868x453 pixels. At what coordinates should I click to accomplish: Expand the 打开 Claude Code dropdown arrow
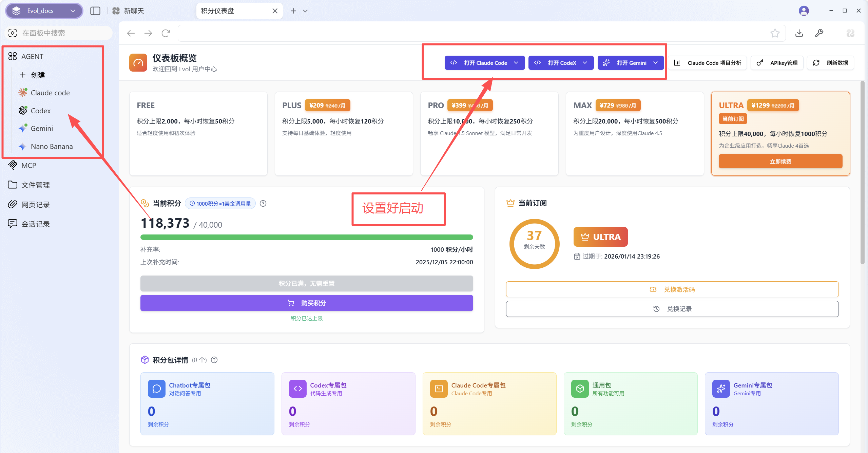516,63
